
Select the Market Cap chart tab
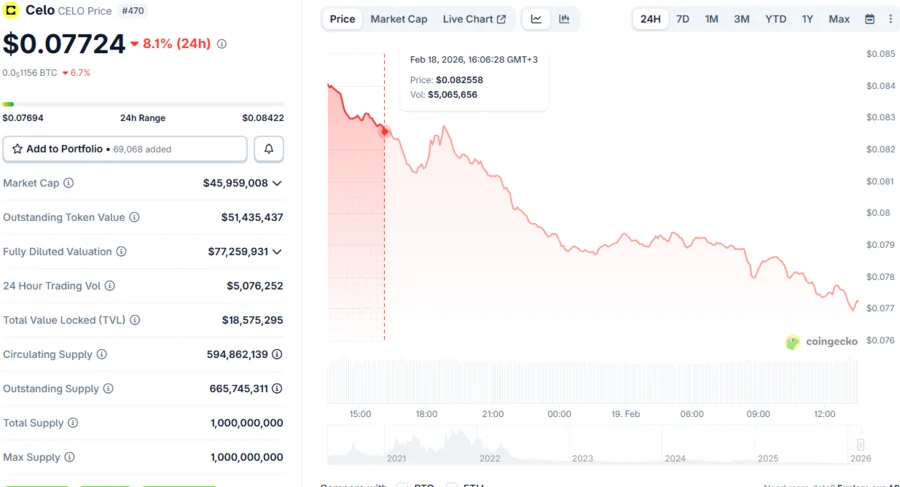click(399, 19)
